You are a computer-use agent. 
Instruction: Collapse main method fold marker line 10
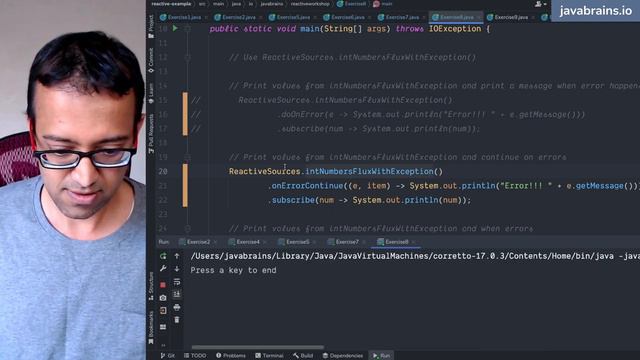[x=187, y=29]
